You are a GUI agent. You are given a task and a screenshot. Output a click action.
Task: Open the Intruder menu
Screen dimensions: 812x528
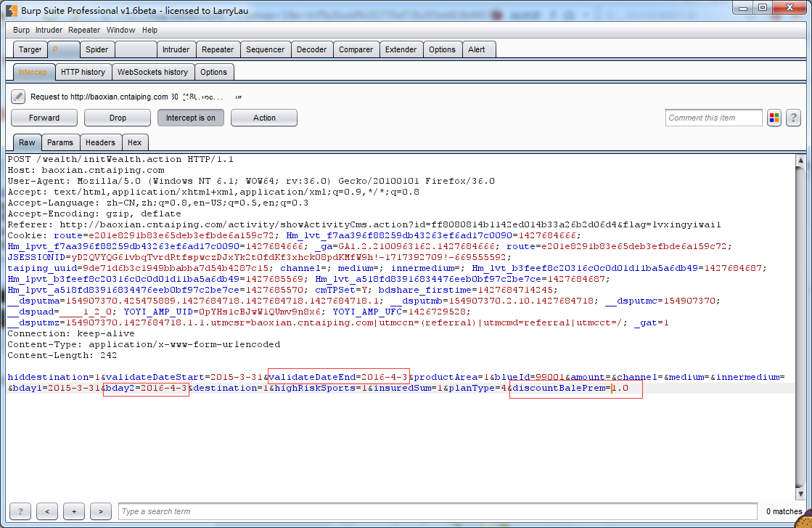(x=49, y=30)
